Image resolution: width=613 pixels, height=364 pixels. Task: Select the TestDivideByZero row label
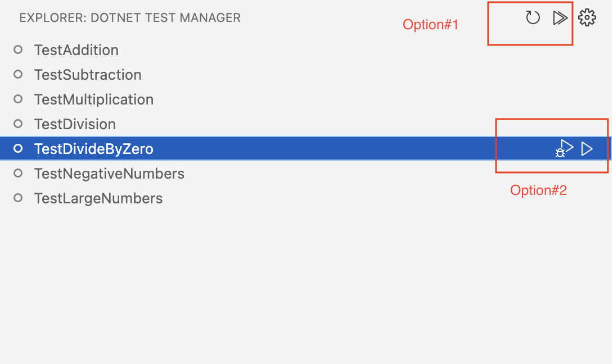[x=94, y=149]
